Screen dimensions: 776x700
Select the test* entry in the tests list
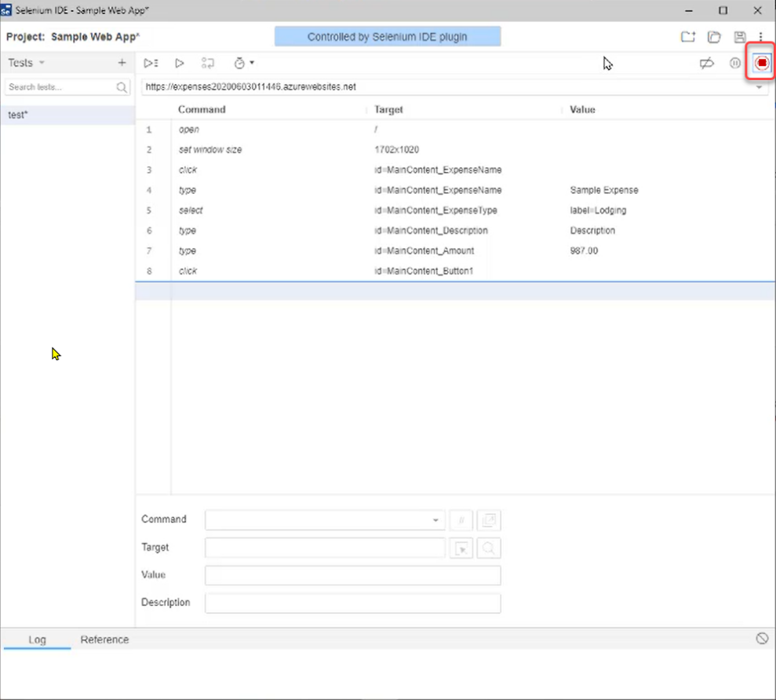67,115
